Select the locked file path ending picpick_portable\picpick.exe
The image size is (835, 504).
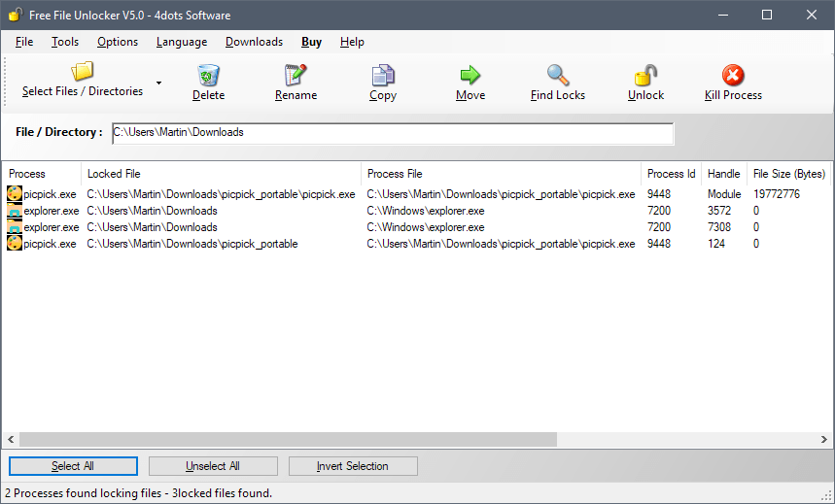point(221,194)
